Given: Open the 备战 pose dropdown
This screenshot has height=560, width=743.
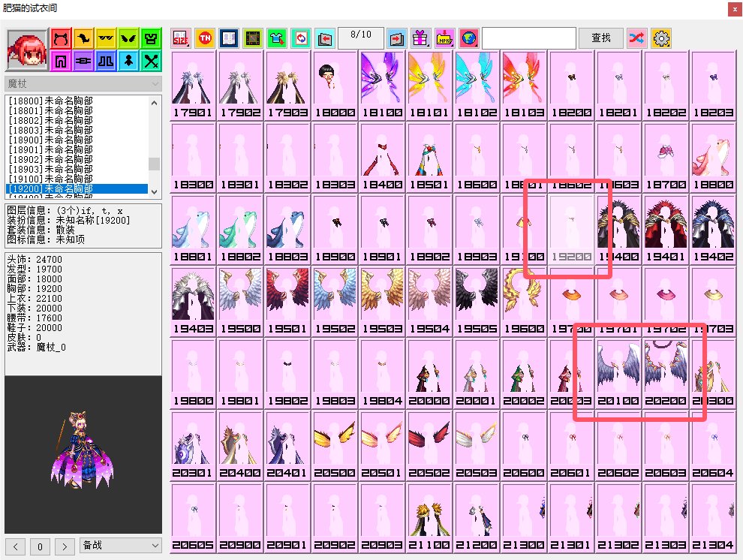Looking at the screenshot, I should coord(121,545).
